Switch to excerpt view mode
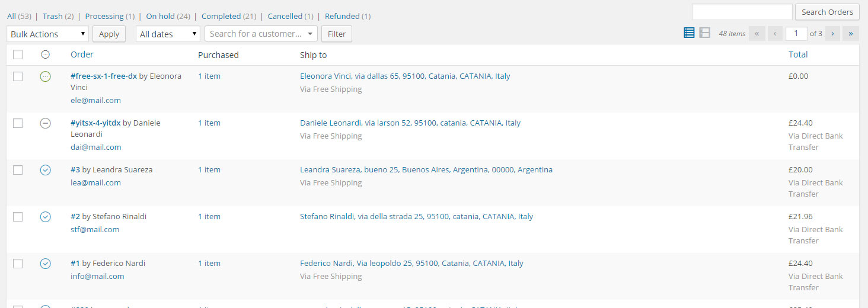This screenshot has width=868, height=308. coord(704,33)
